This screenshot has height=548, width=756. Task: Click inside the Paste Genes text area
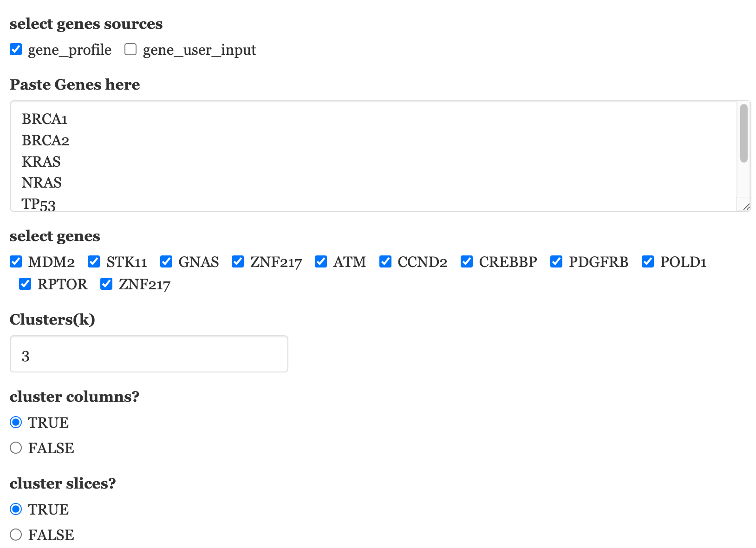[x=371, y=156]
